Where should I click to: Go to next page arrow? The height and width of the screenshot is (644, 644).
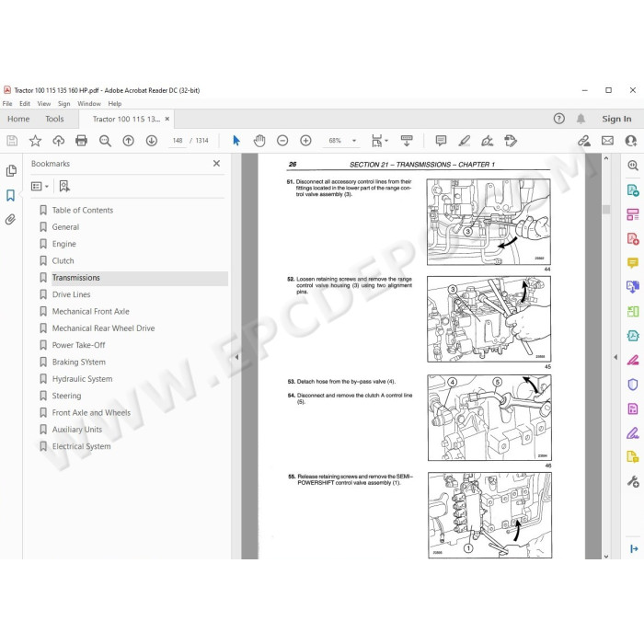pos(152,141)
